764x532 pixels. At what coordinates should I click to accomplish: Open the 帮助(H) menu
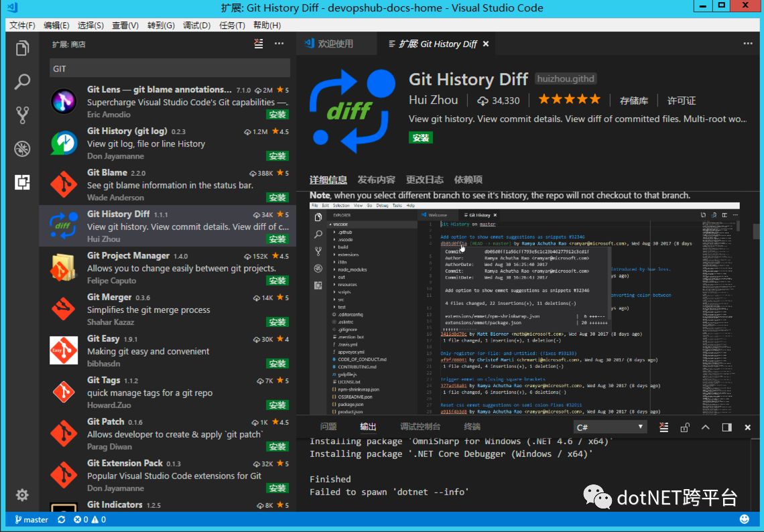point(267,25)
